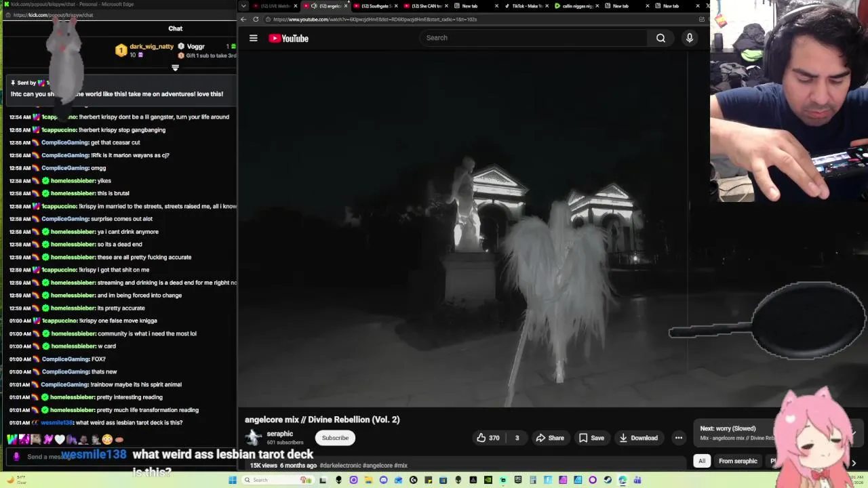868x488 pixels.
Task: Select the YouTube address bar URL
Action: pyautogui.click(x=375, y=19)
